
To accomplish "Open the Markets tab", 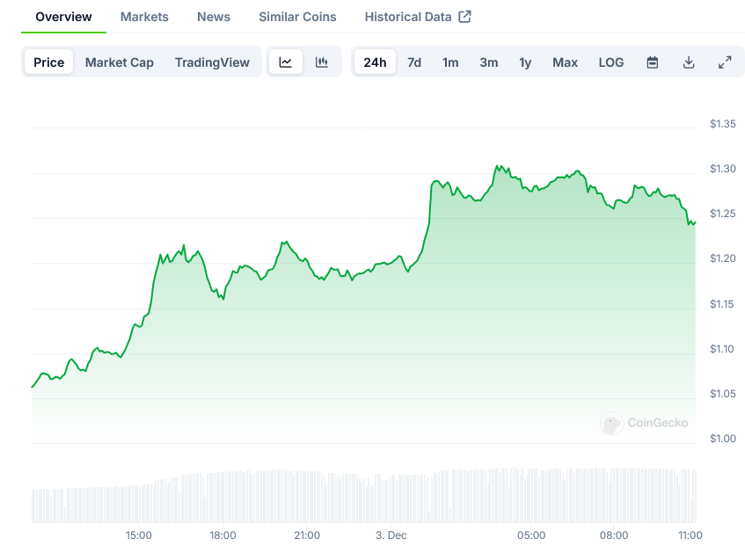I will (144, 17).
